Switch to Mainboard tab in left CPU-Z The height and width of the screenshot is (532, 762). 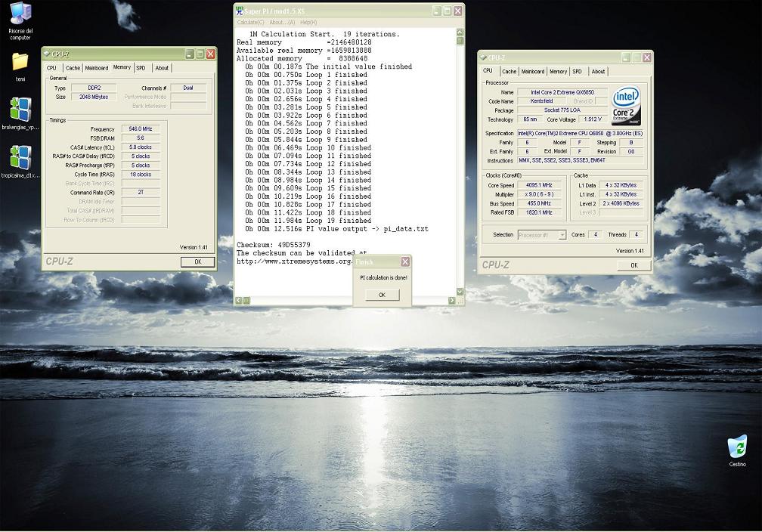[97, 68]
